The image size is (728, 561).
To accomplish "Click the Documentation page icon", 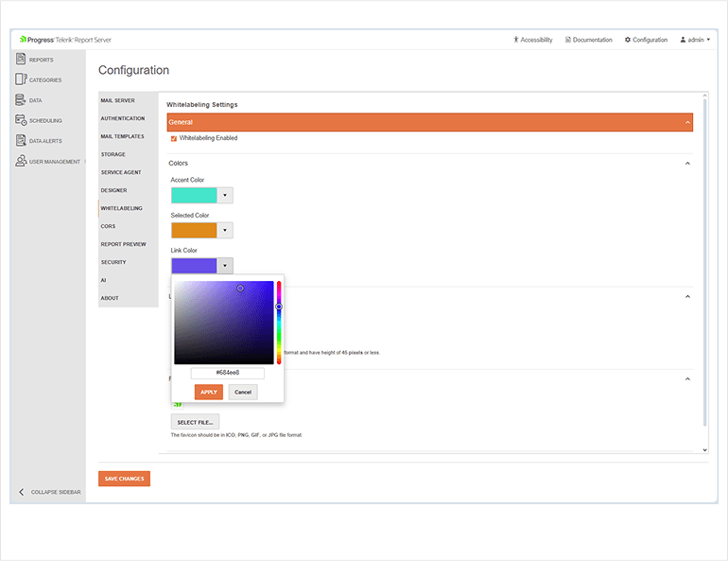I will pos(568,40).
